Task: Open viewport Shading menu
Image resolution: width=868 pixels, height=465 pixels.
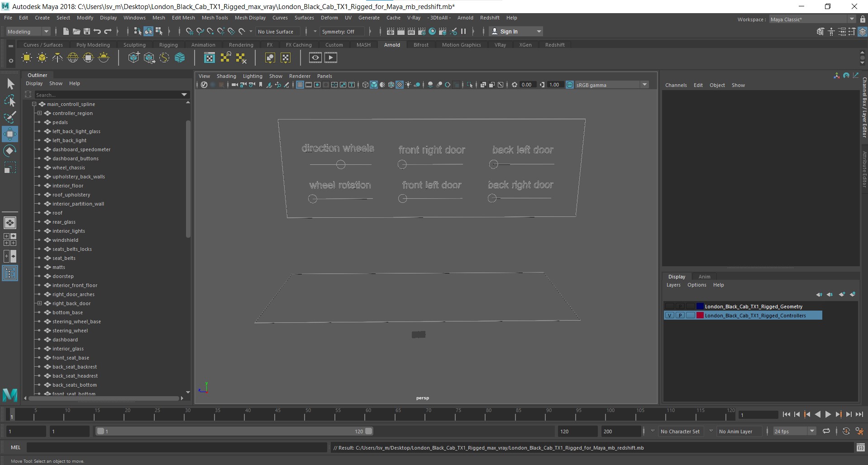Action: (226, 76)
